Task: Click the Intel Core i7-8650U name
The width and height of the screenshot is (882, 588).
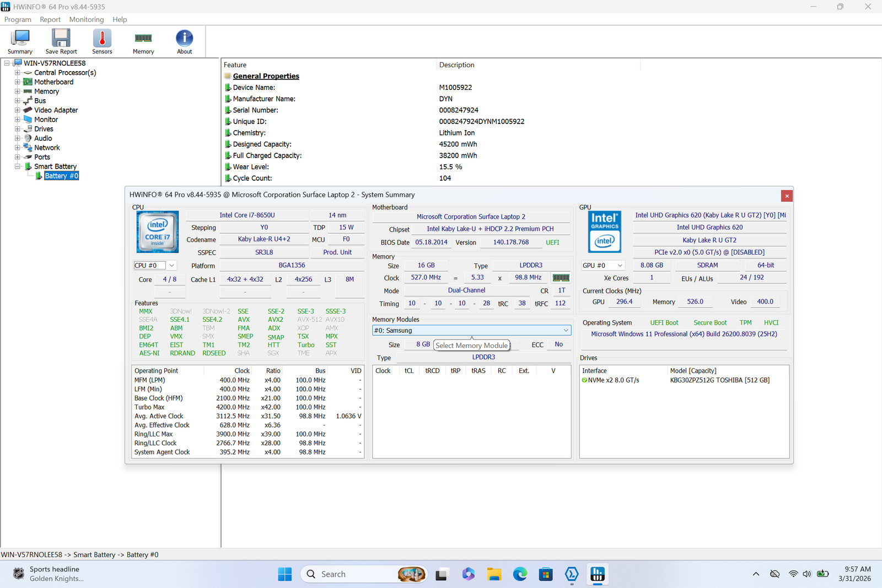Action: (247, 215)
